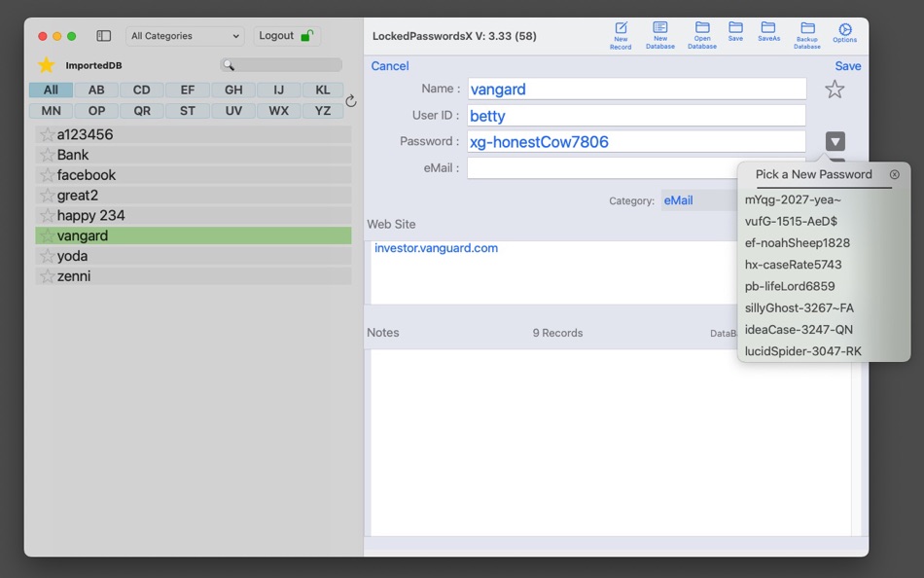Pick password pb-lifeLord6859
The height and width of the screenshot is (578, 924).
pos(790,287)
